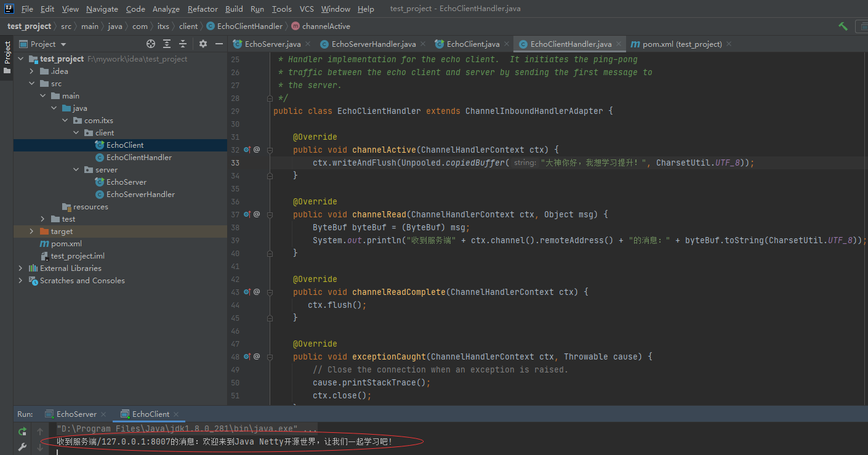Open the Analyze menu

(x=166, y=9)
